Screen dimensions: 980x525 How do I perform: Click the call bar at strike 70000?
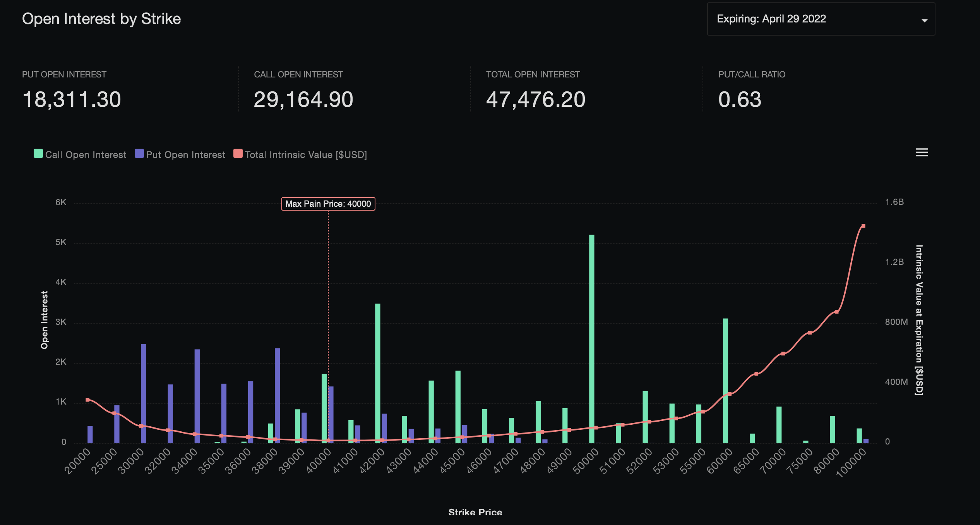coord(779,425)
